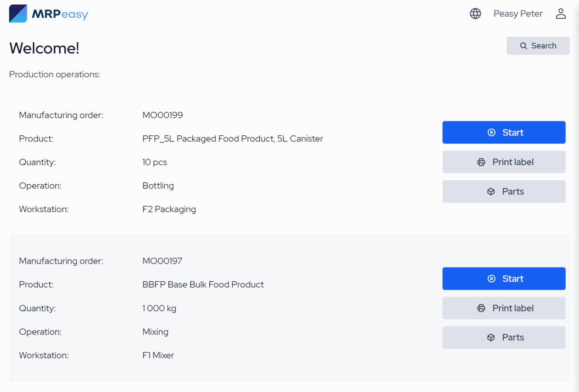Click the play icon on MO00199's Start button
Image resolution: width=579 pixels, height=392 pixels.
click(x=492, y=132)
